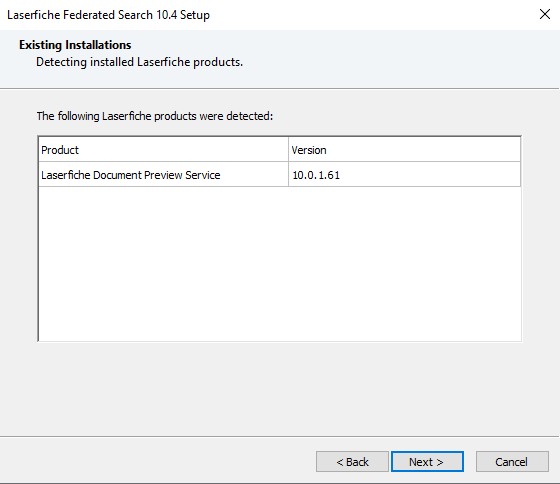This screenshot has width=560, height=484.
Task: Sort by the Product column header
Action: click(163, 150)
